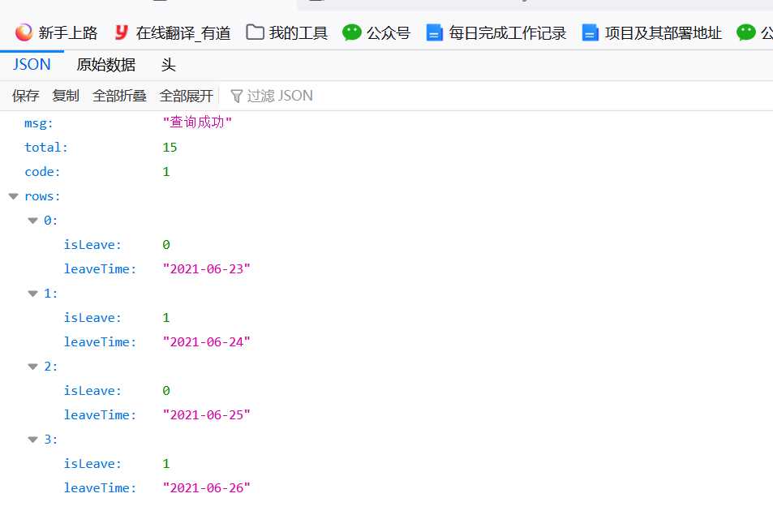Image resolution: width=773 pixels, height=532 pixels.
Task: Click the isLeave key in row 2
Action: (x=92, y=391)
